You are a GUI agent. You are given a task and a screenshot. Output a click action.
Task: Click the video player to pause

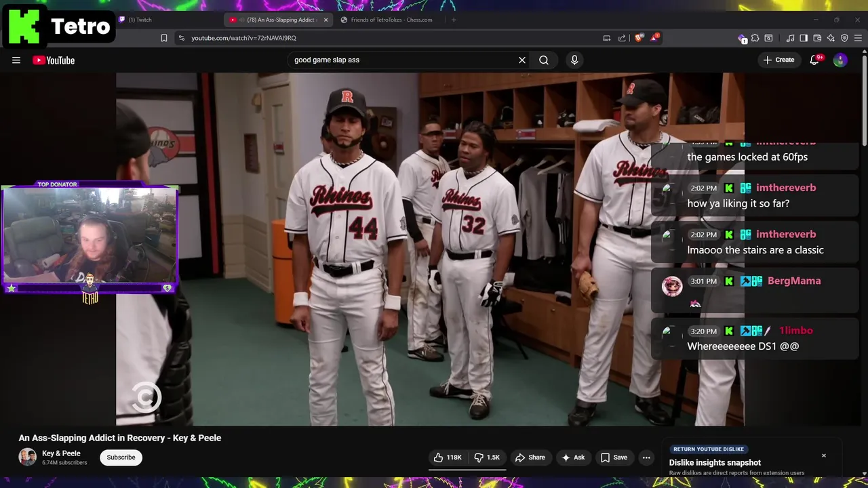tap(430, 249)
